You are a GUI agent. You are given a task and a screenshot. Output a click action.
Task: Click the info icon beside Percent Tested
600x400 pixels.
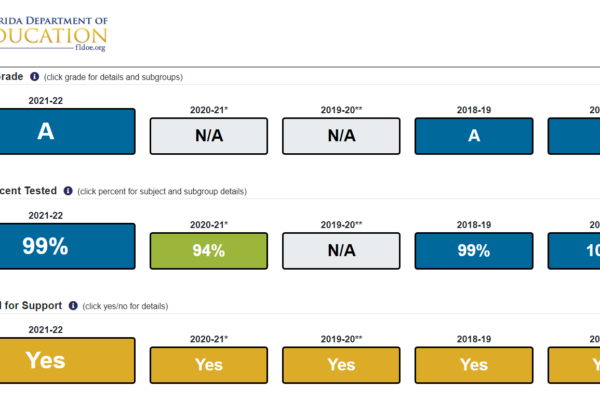click(68, 190)
